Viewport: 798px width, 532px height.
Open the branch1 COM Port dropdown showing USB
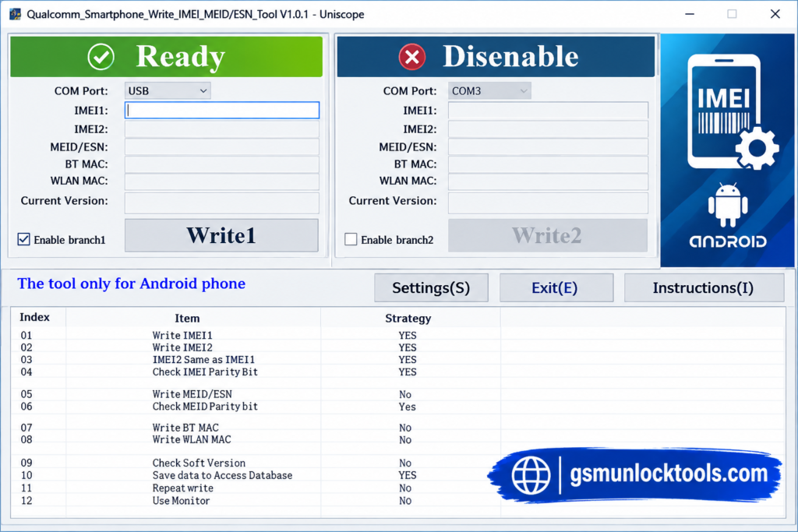pos(168,91)
